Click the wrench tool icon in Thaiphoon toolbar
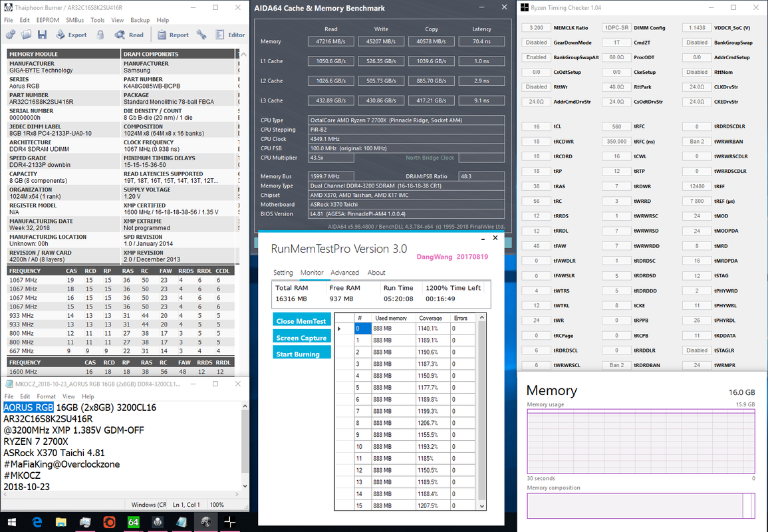768x532 pixels. coord(201,35)
